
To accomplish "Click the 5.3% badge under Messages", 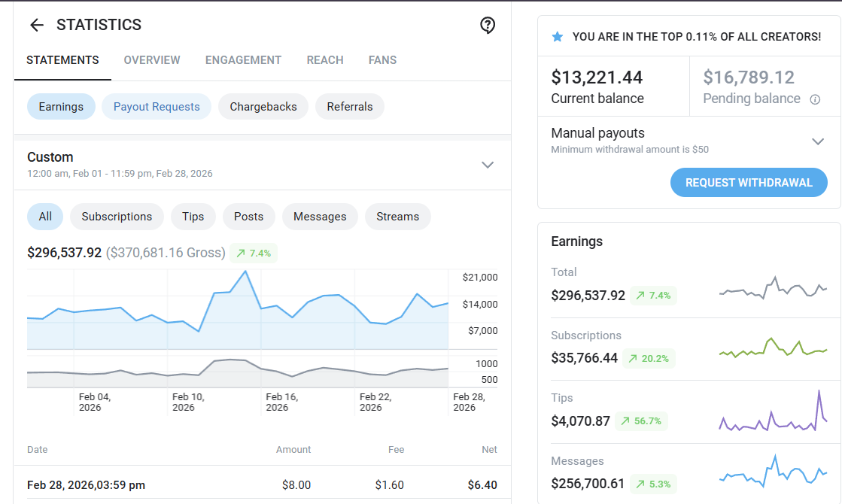I will pyautogui.click(x=654, y=484).
